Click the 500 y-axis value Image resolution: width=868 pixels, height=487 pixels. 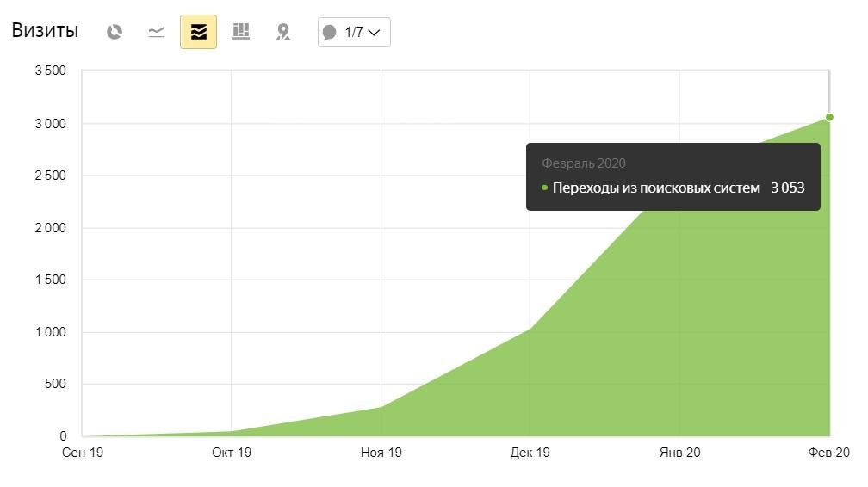tap(55, 384)
